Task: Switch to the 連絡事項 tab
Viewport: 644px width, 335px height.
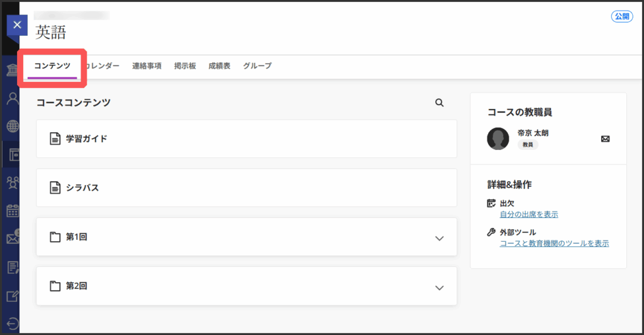Action: click(147, 66)
